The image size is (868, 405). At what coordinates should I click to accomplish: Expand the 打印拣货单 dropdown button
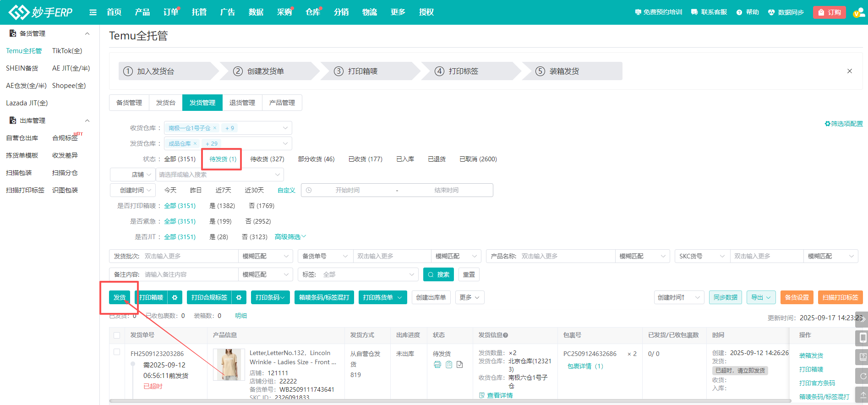[x=399, y=298]
